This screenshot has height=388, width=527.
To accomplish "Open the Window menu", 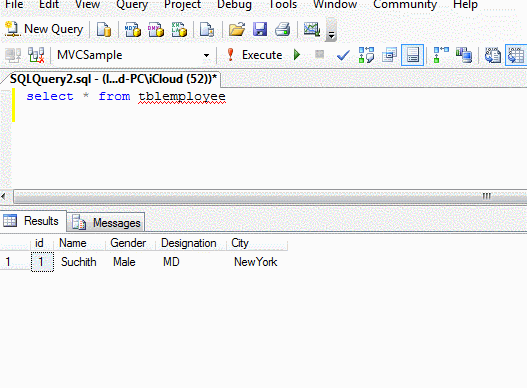I will click(335, 4).
